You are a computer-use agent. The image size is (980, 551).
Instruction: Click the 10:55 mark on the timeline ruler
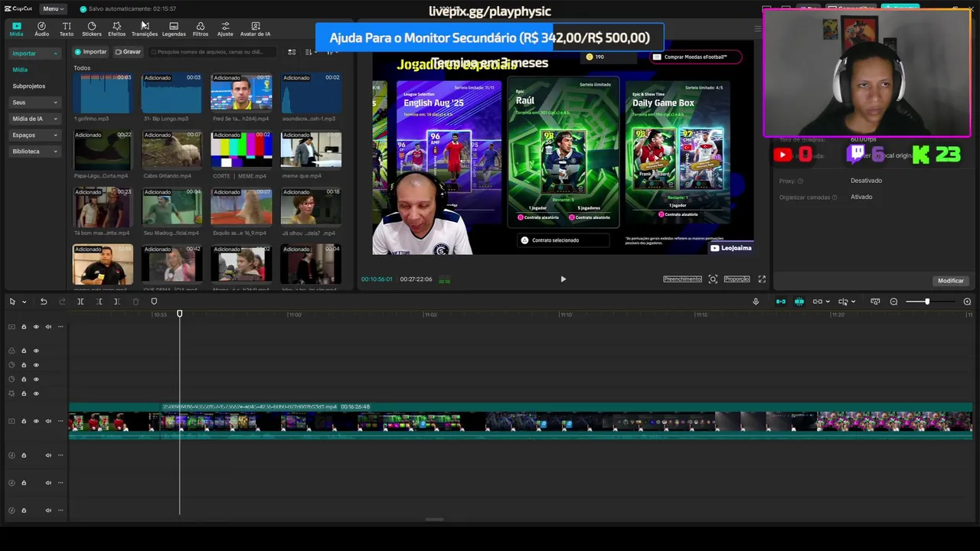(160, 315)
